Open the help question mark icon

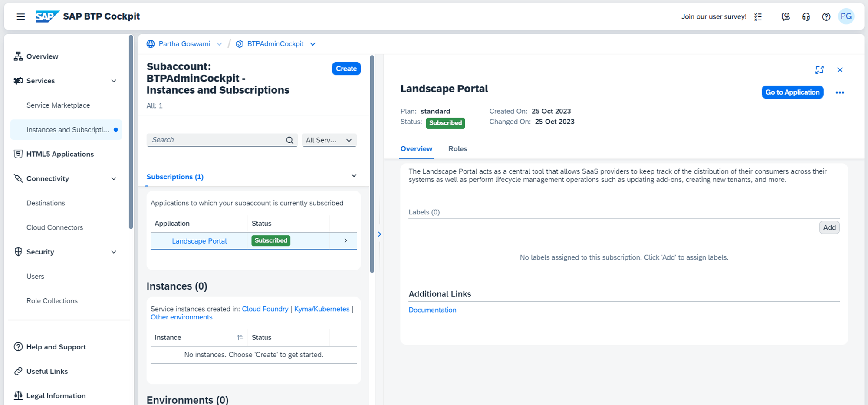(826, 16)
